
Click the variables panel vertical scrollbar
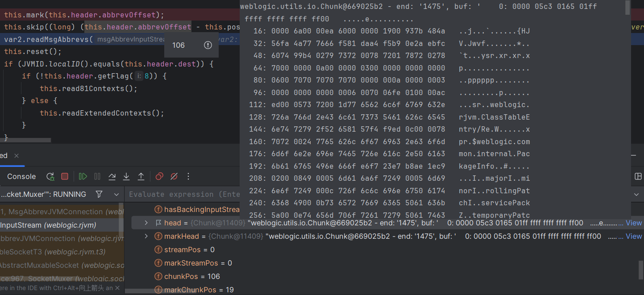(641, 270)
